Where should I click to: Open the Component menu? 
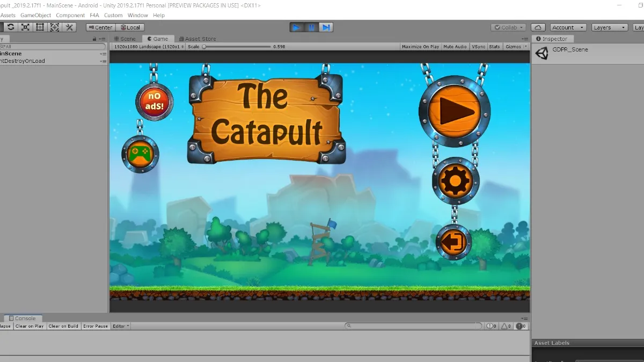[70, 16]
